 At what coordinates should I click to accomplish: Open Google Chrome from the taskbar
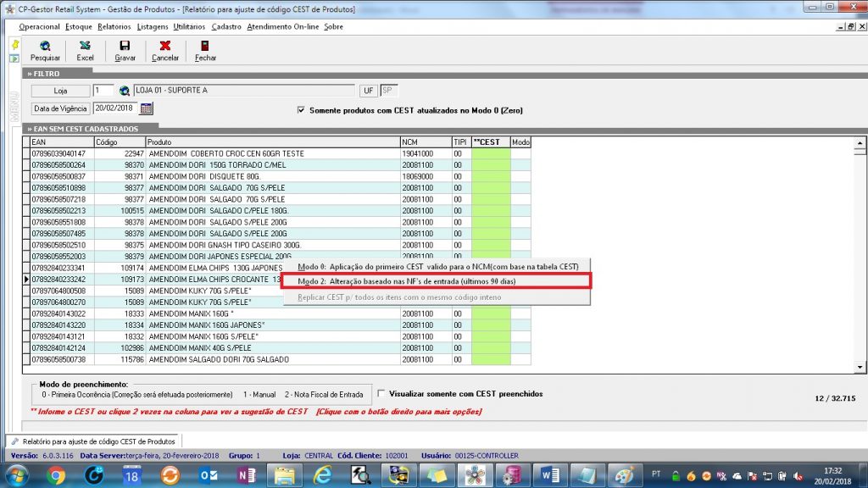coord(57,475)
